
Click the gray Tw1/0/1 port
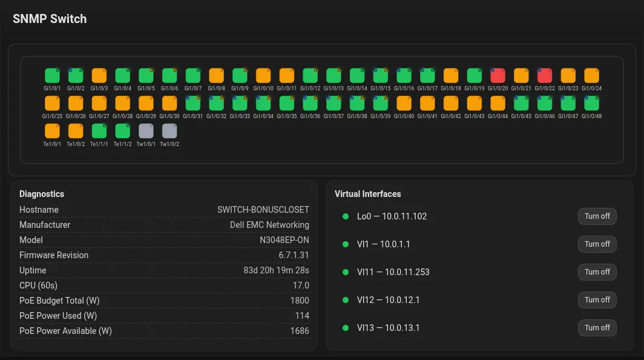point(146,132)
